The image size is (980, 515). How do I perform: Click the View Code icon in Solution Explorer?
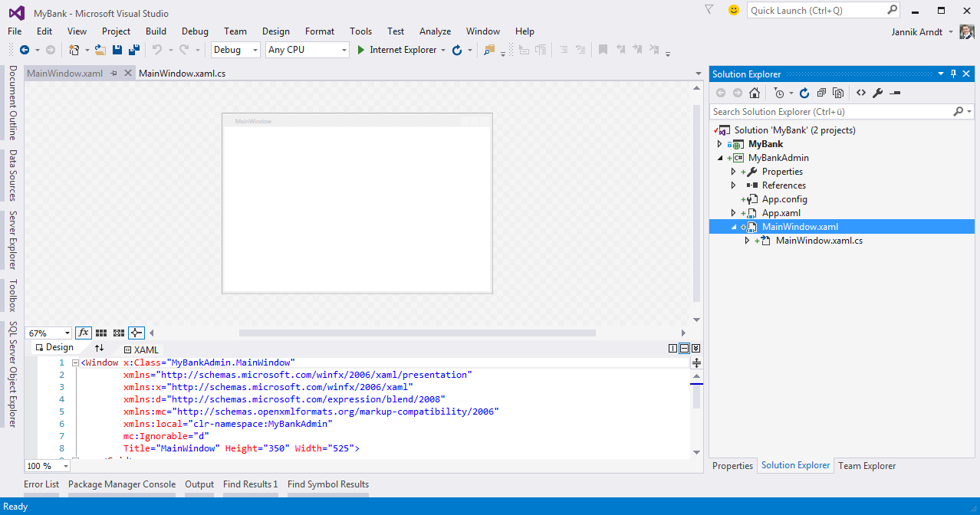[x=861, y=93]
